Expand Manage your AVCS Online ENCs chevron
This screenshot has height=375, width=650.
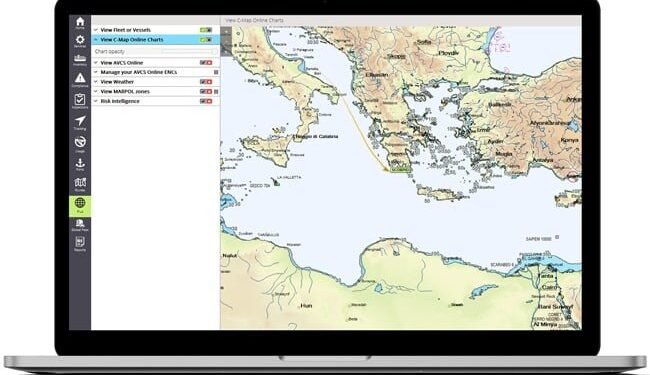96,72
